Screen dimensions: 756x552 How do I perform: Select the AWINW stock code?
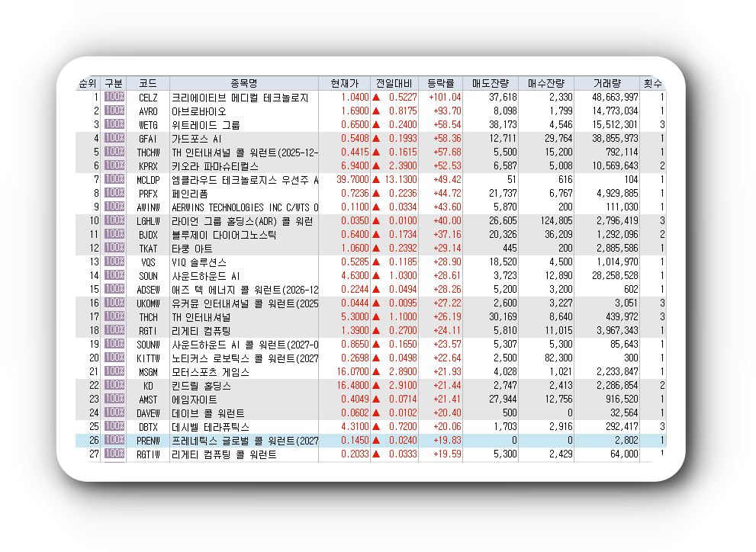(148, 207)
